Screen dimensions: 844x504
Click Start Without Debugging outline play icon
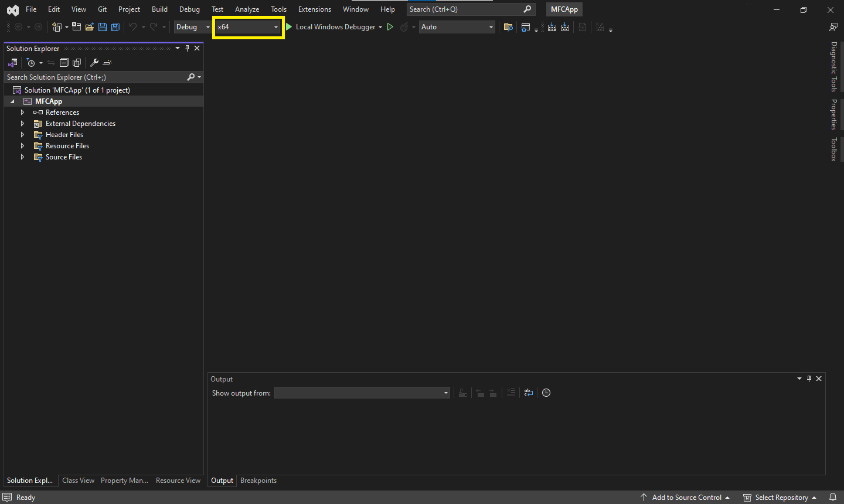coord(390,27)
